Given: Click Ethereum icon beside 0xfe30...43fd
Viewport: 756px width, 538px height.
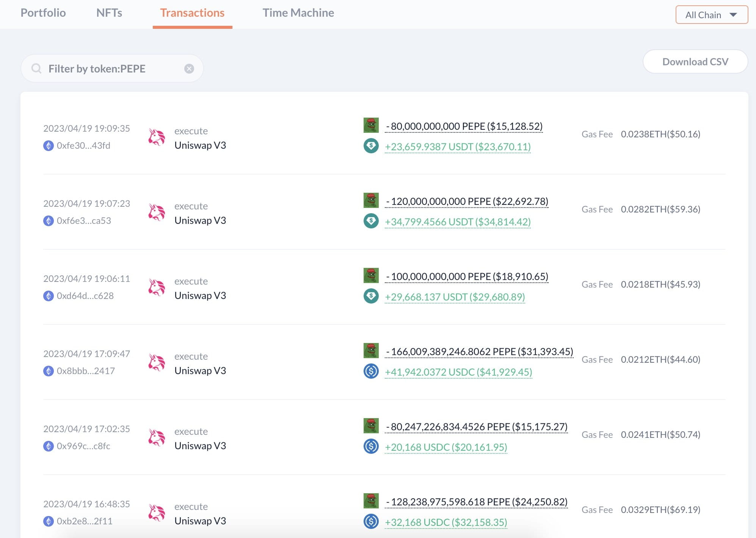Looking at the screenshot, I should [x=49, y=146].
